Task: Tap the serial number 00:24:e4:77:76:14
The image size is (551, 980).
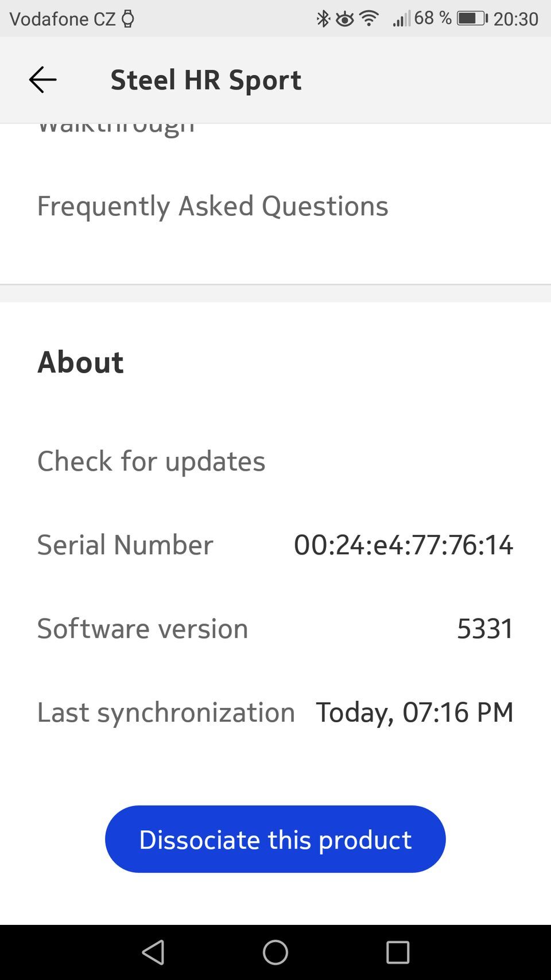Action: (x=403, y=544)
